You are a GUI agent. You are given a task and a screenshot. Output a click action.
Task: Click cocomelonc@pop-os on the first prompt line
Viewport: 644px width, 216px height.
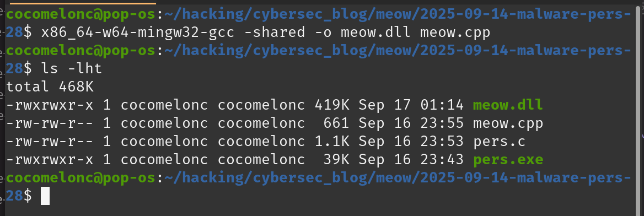pyautogui.click(x=81, y=15)
